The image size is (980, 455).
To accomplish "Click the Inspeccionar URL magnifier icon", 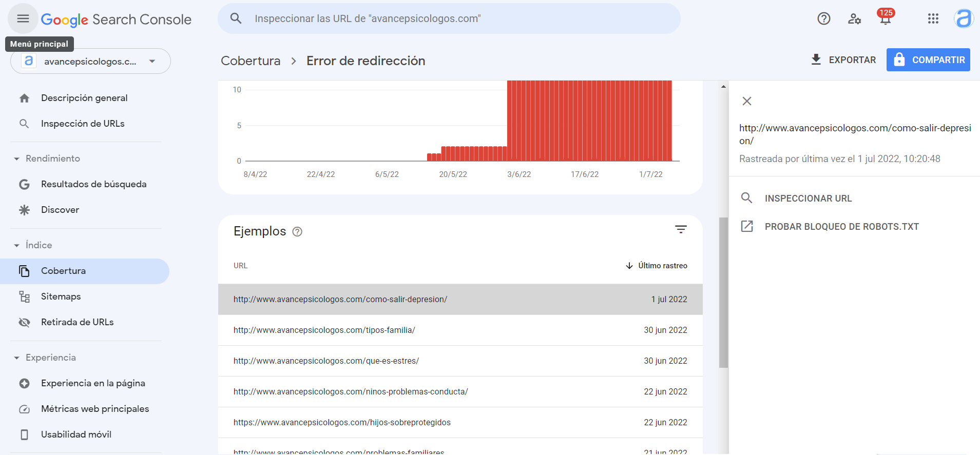I will [747, 198].
